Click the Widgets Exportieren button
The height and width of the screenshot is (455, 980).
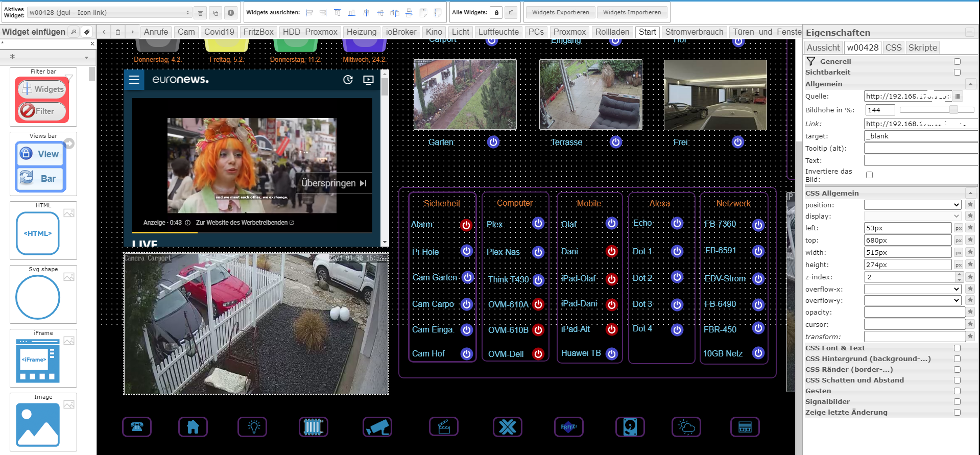560,13
